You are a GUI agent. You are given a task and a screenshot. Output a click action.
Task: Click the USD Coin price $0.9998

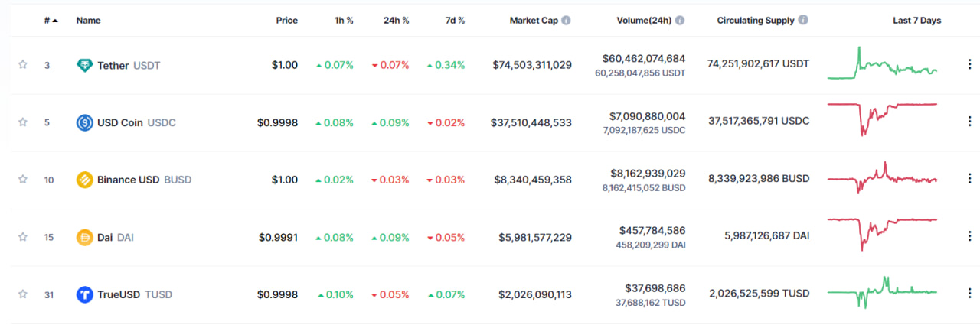(278, 122)
